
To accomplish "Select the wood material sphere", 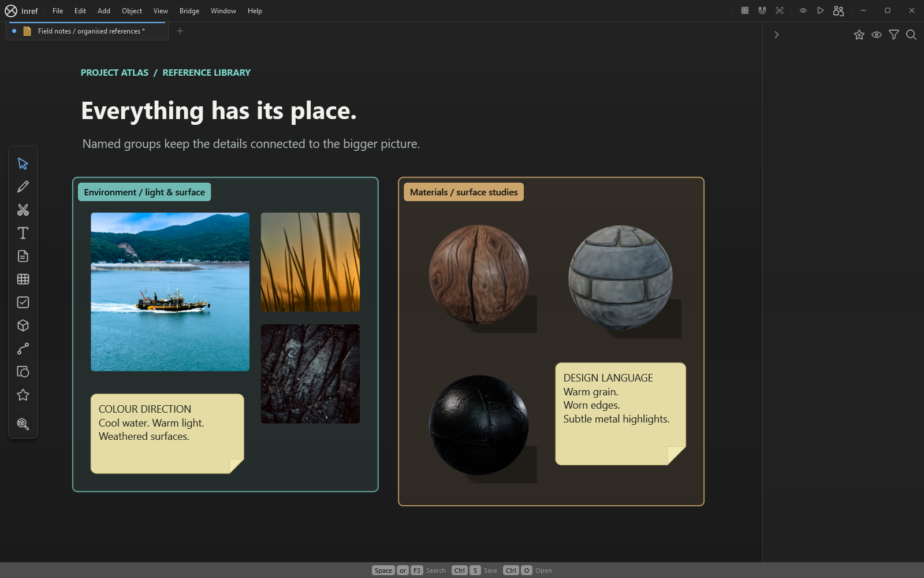I will (479, 274).
